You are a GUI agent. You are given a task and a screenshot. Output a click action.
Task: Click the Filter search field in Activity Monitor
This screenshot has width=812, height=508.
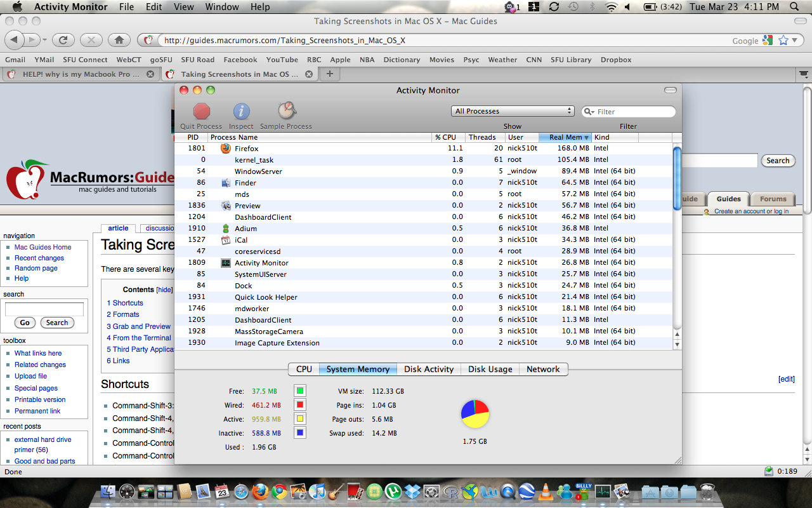click(629, 112)
